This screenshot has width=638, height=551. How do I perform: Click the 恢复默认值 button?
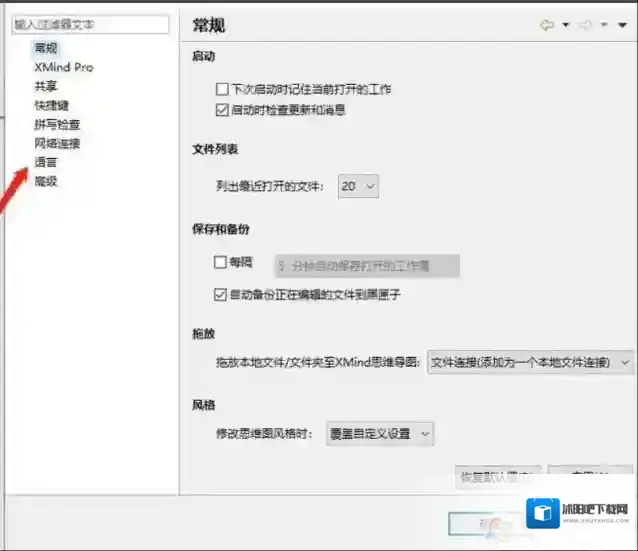[x=498, y=477]
